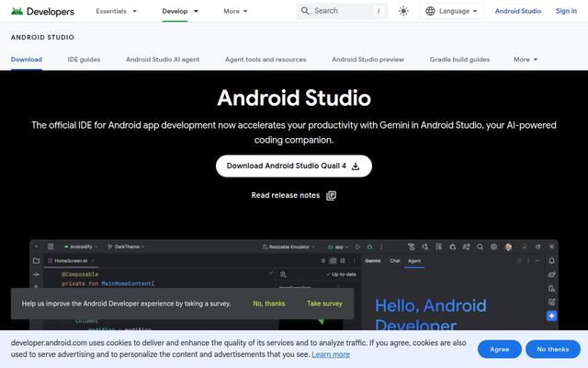Image resolution: width=588 pixels, height=368 pixels.
Task: Click the user avatar icon in IDE preview
Action: pos(508,247)
